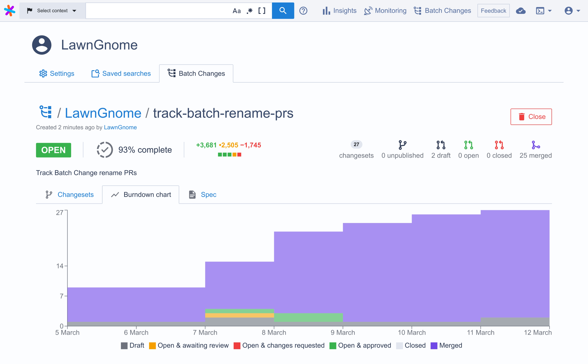Click the Sourcegraph logo icon
Screen dimensions: 588x364
[x=10, y=11]
